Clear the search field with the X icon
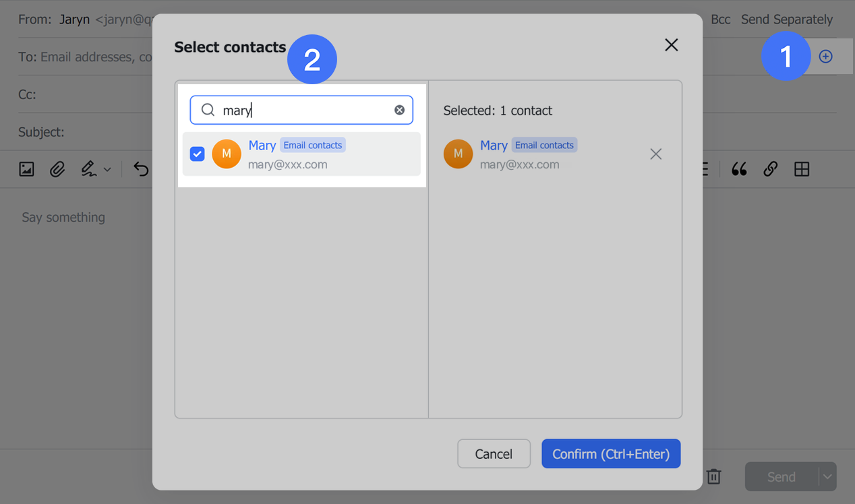 click(399, 110)
